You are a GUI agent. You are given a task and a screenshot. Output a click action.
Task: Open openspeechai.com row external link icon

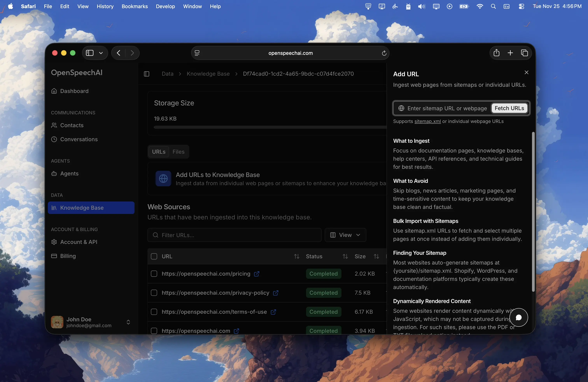coord(236,331)
